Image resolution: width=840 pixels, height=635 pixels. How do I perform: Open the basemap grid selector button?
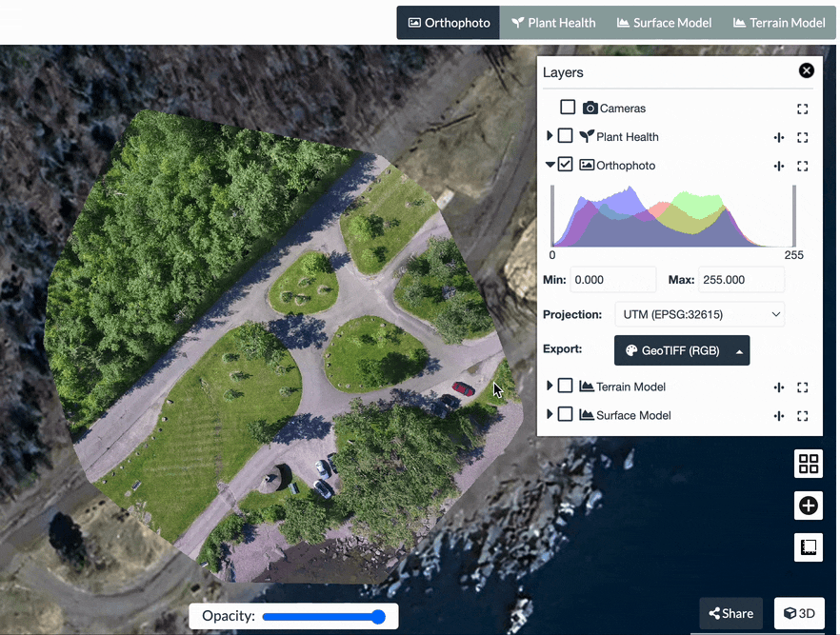point(809,464)
